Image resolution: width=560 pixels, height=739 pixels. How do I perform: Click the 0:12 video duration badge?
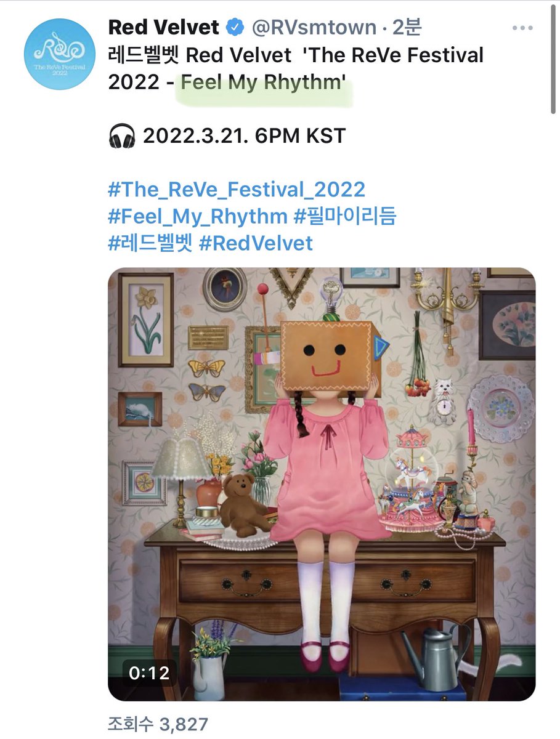point(148,672)
